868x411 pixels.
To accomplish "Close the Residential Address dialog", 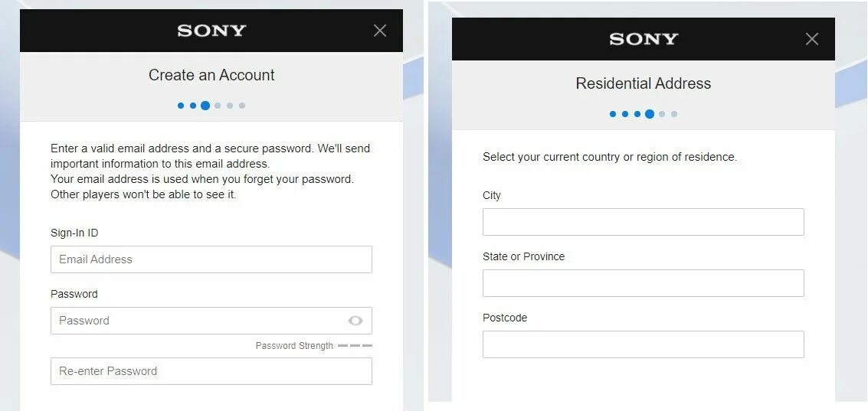I will pos(811,39).
